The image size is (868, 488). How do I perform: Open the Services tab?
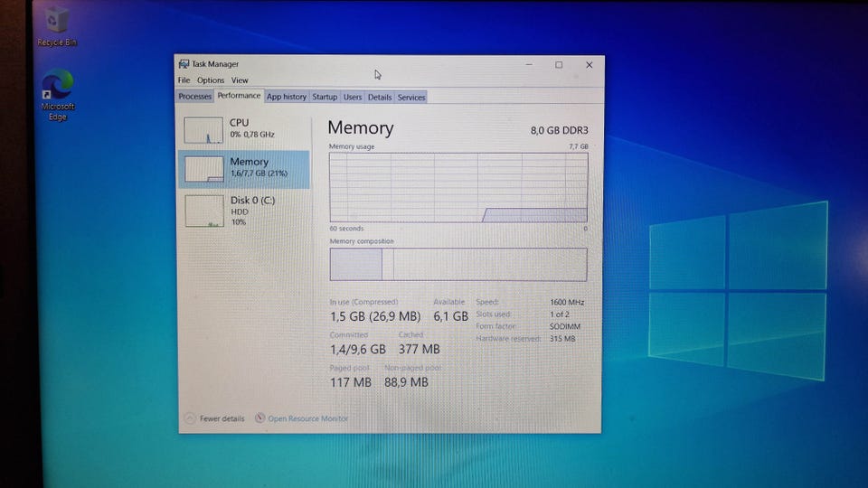(411, 98)
